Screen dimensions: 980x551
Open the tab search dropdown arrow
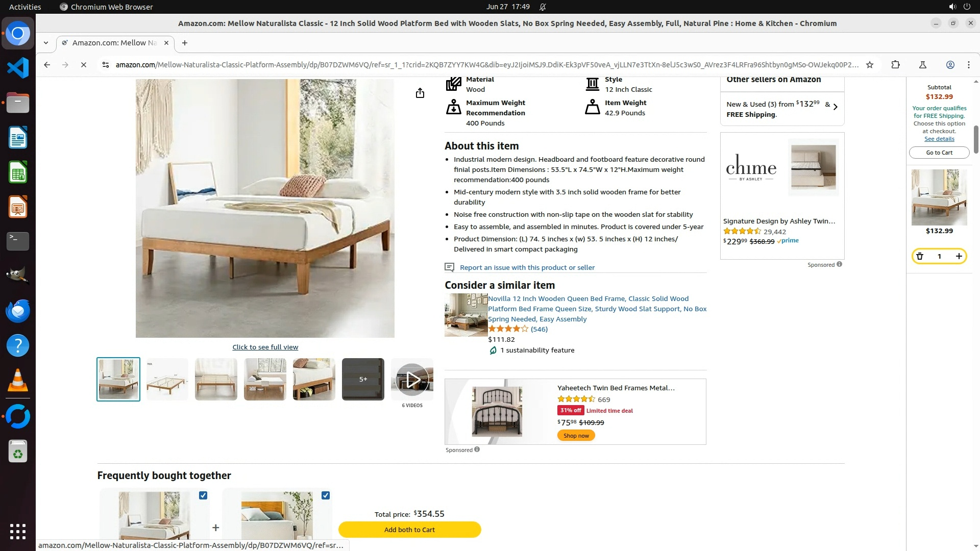pyautogui.click(x=46, y=43)
